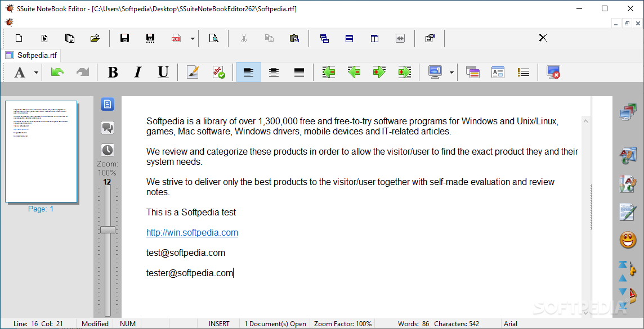Click the X button on the top toolbar
Viewport: 644px width, 329px height.
pyautogui.click(x=543, y=38)
